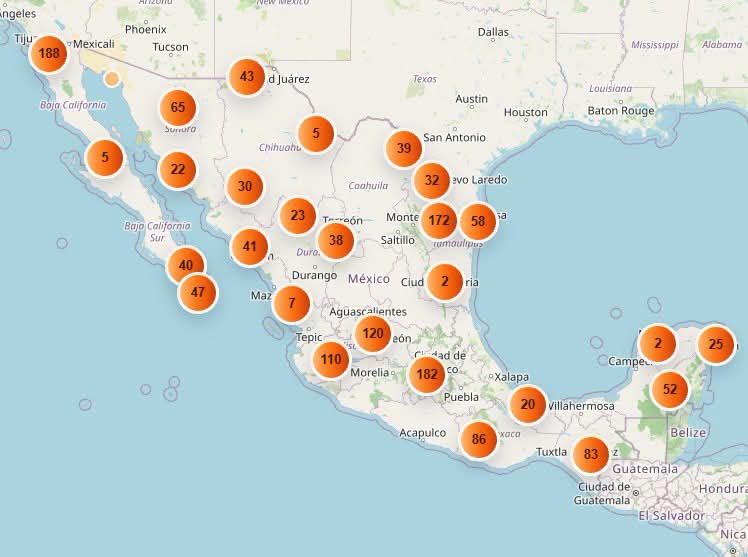The image size is (748, 557).
Task: Click the Ciudad de Guatemala label
Action: (604, 494)
